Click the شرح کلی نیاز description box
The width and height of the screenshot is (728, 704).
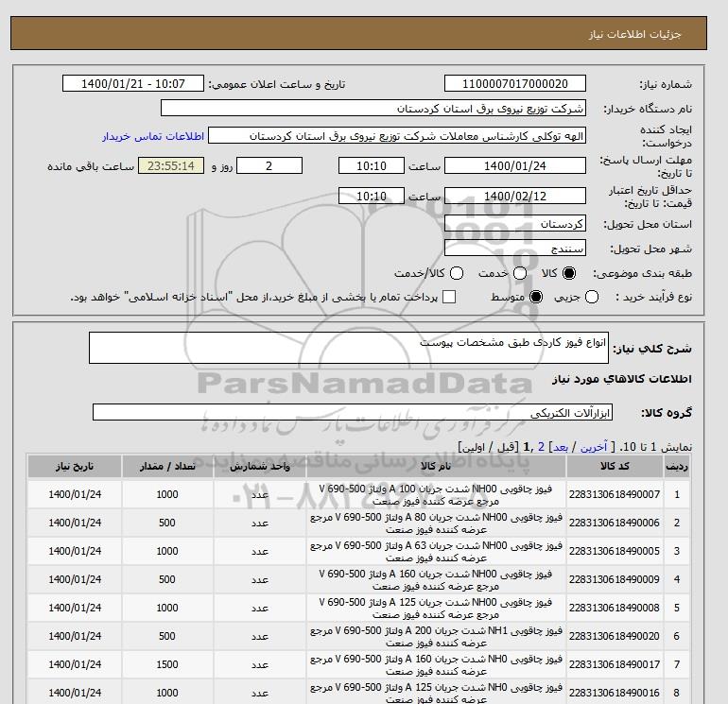coord(348,348)
